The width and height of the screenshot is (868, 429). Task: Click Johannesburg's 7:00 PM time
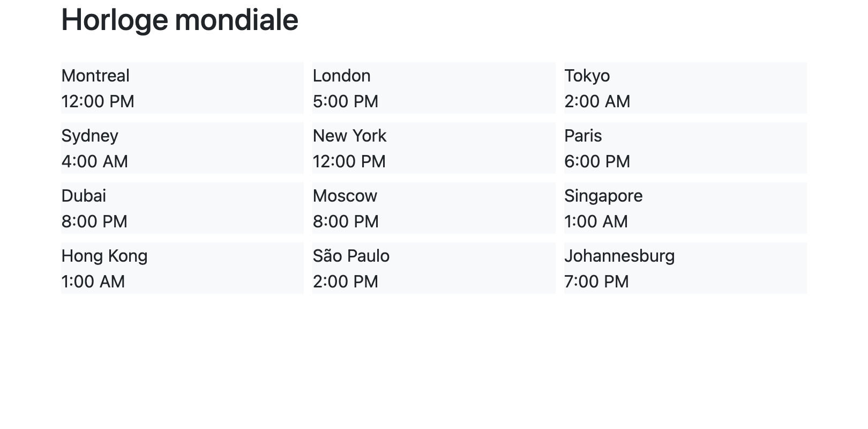coord(596,282)
